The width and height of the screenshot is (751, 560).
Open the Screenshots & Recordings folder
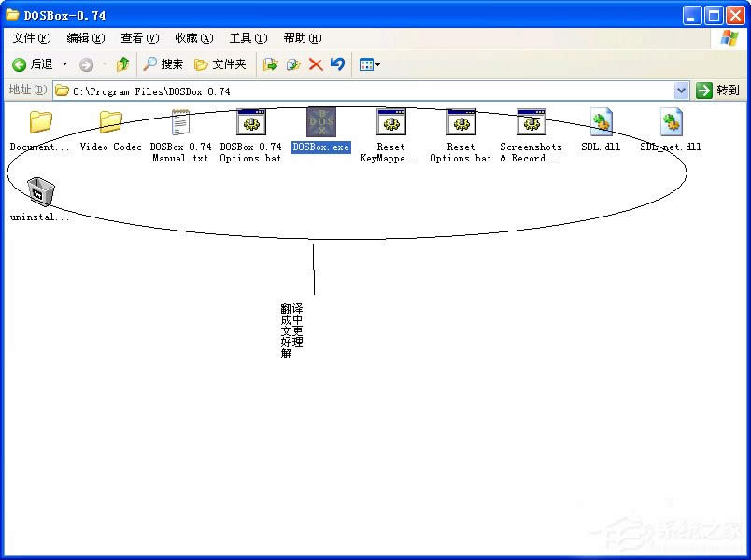tap(531, 122)
